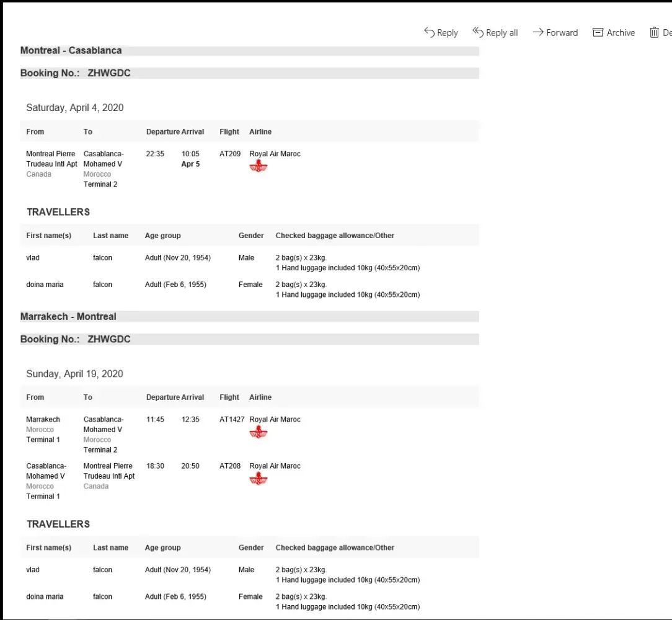
Task: Click flight number AT1427
Action: [232, 420]
